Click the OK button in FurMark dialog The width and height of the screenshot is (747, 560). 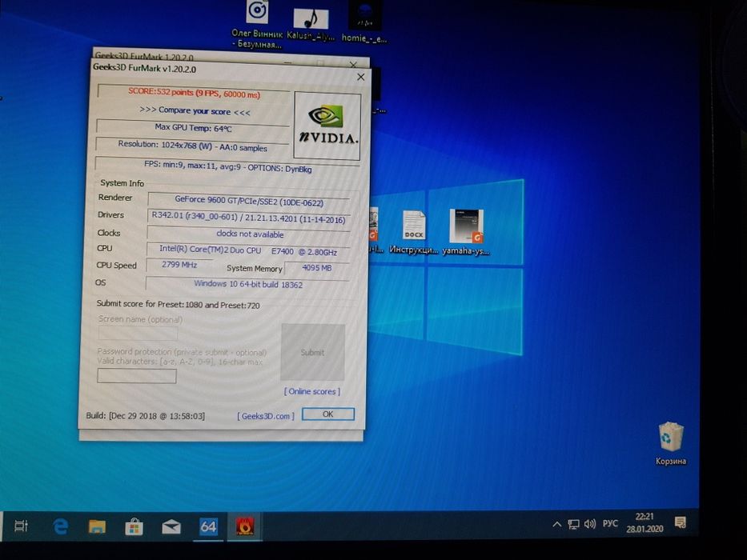click(x=327, y=414)
